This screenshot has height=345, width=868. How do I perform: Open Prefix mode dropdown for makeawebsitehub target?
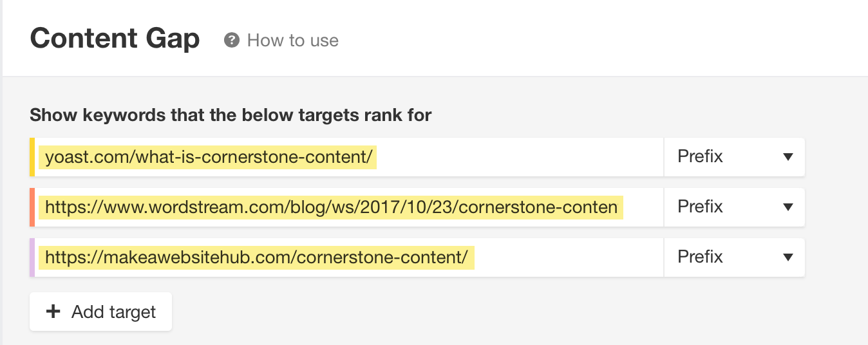click(735, 257)
